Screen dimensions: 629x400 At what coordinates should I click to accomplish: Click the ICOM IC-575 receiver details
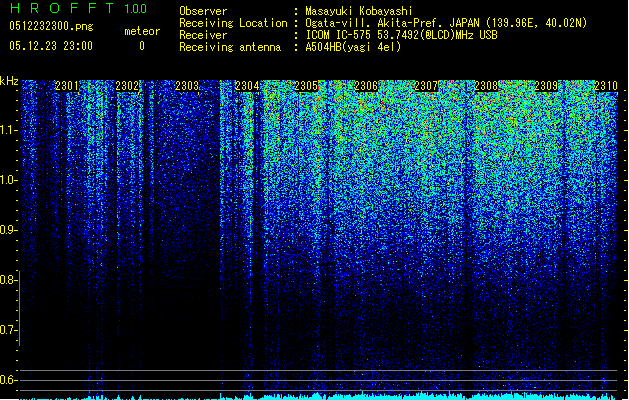(x=401, y=35)
